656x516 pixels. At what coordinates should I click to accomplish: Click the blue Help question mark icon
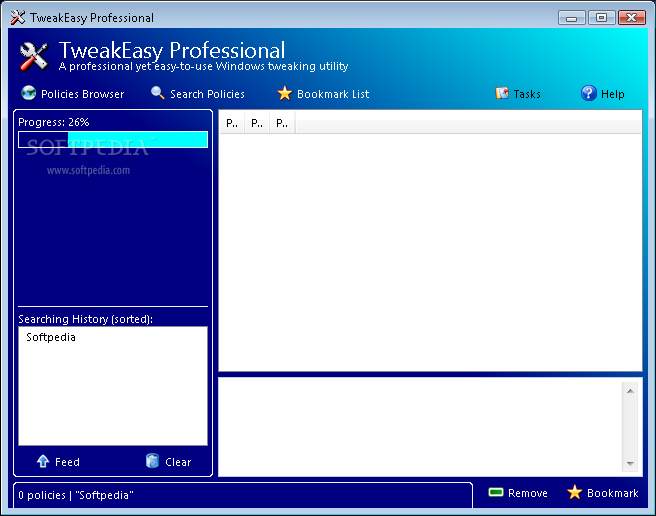click(588, 93)
